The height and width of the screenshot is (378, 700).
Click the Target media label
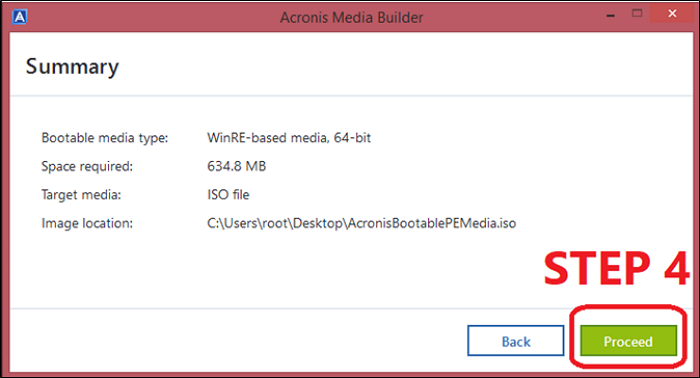(x=81, y=195)
